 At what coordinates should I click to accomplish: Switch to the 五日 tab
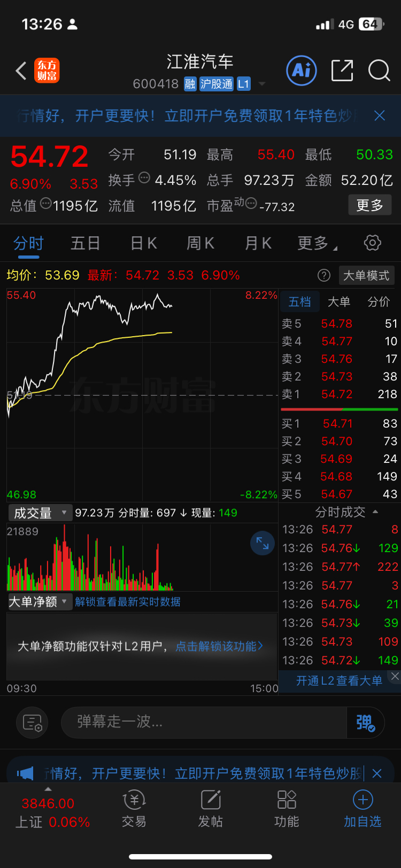pos(86,243)
